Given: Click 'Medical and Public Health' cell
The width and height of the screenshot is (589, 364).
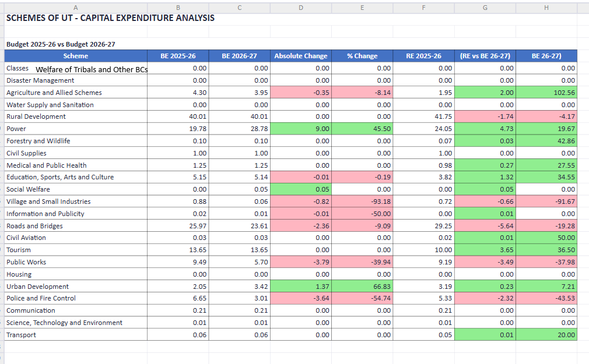Looking at the screenshot, I should pyautogui.click(x=75, y=165).
